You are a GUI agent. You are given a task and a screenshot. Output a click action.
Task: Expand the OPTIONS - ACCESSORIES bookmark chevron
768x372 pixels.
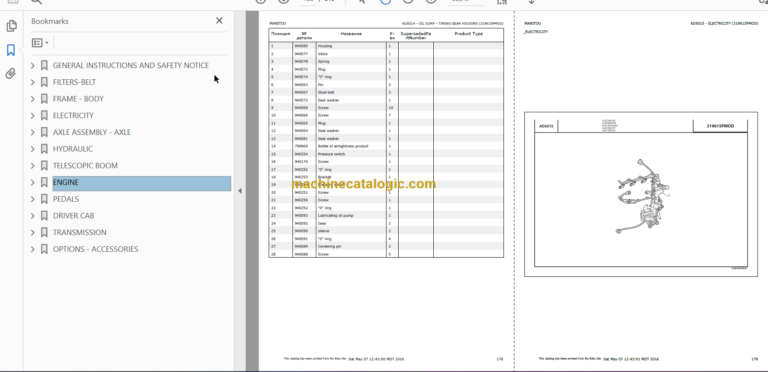pos(33,249)
